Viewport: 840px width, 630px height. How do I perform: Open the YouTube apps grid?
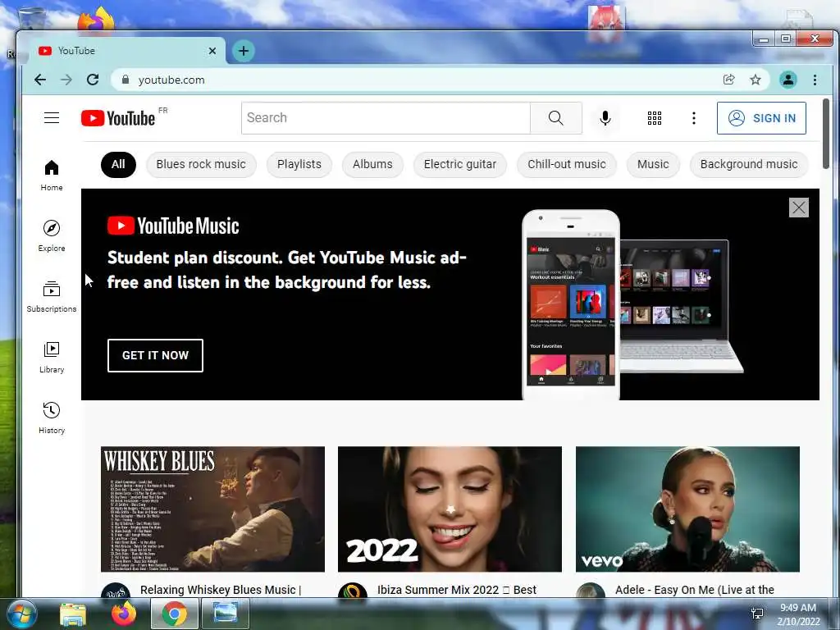654,118
